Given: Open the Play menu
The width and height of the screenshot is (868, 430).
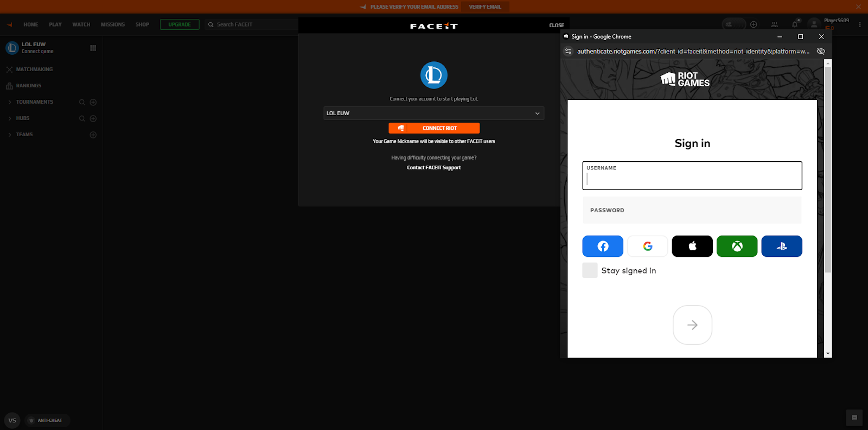Looking at the screenshot, I should click(x=55, y=24).
